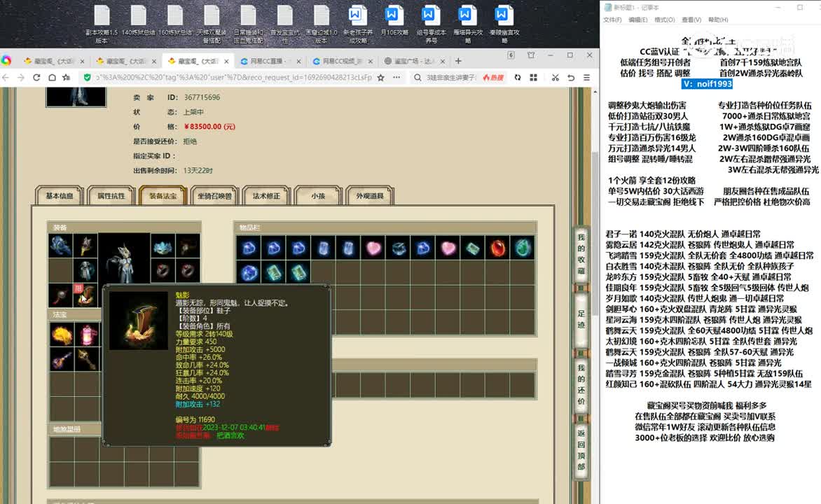
Task: Open the three-dot more options in address bar
Action: pyautogui.click(x=396, y=78)
